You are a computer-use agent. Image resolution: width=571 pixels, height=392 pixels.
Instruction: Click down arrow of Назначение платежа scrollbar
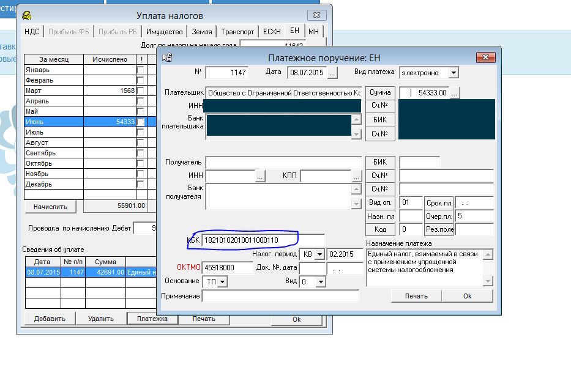pyautogui.click(x=488, y=281)
